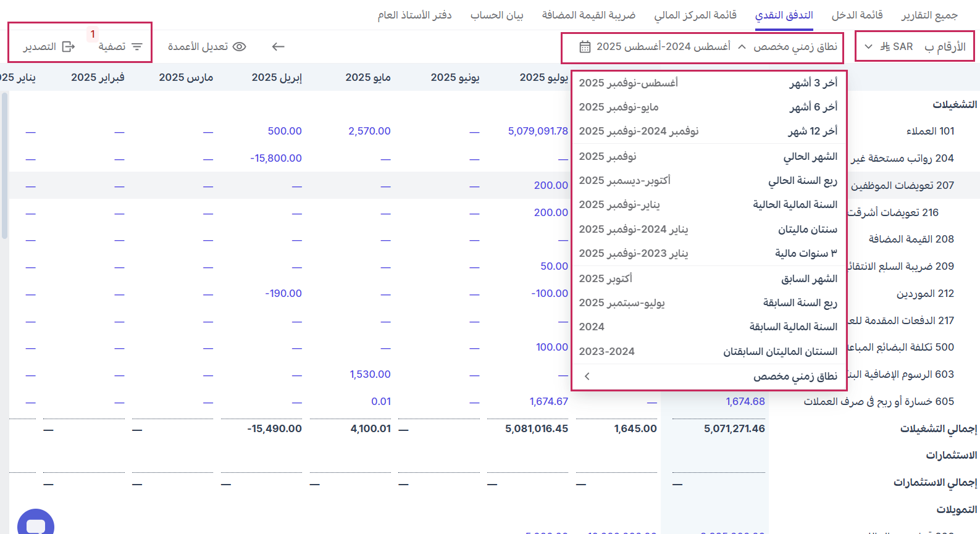Open the ضريبة القيمة المضافة tab

coord(588,15)
